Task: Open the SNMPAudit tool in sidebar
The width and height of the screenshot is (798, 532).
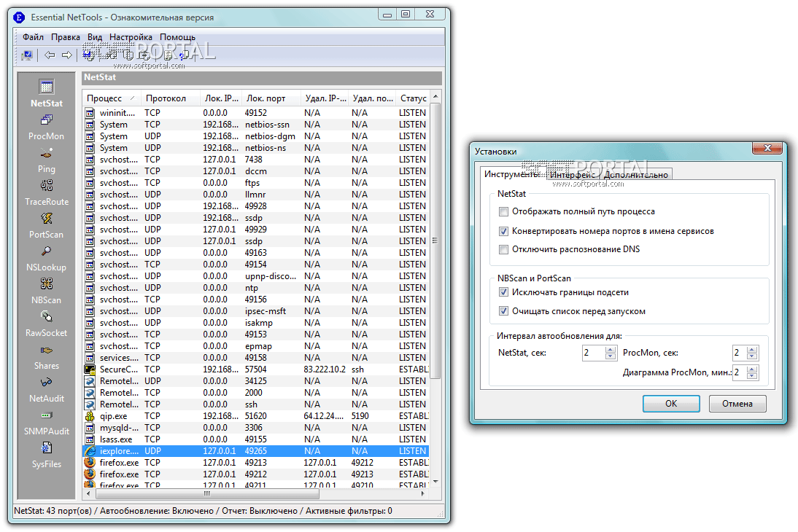Action: [46, 423]
